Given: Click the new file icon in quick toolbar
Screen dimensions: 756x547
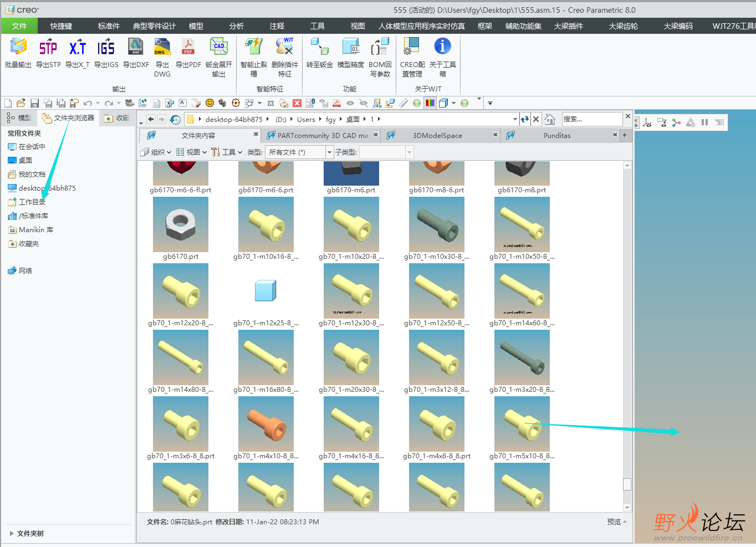Looking at the screenshot, I should tap(8, 103).
